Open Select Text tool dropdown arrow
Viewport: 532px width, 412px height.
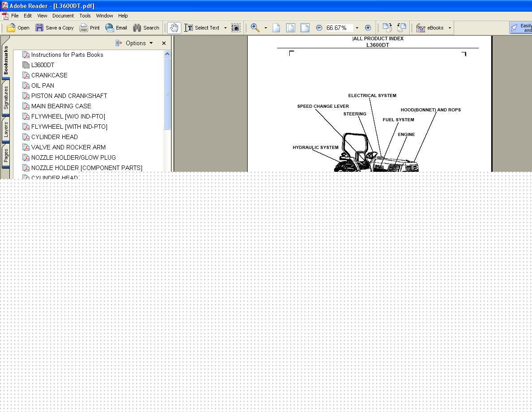(225, 28)
